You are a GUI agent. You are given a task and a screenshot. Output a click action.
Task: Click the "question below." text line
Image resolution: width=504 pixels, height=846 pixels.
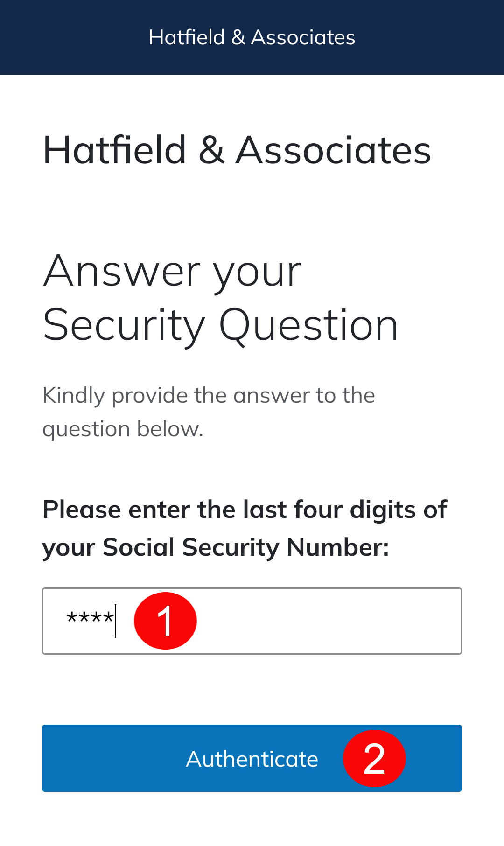tap(123, 429)
